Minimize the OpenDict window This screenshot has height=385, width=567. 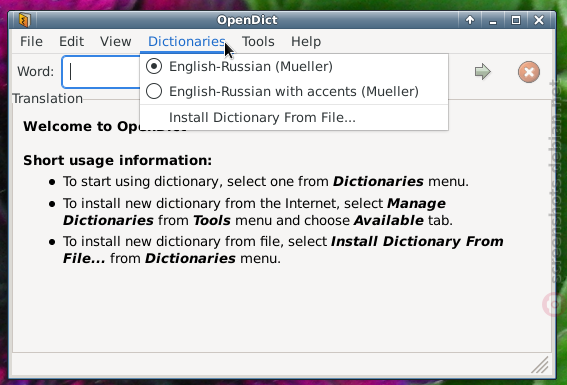pyautogui.click(x=493, y=20)
